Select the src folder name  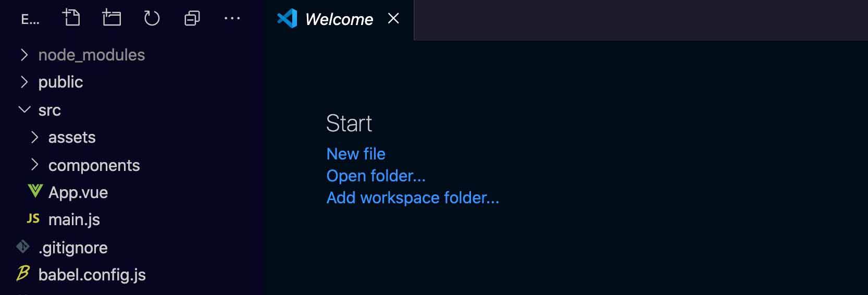pyautogui.click(x=49, y=110)
